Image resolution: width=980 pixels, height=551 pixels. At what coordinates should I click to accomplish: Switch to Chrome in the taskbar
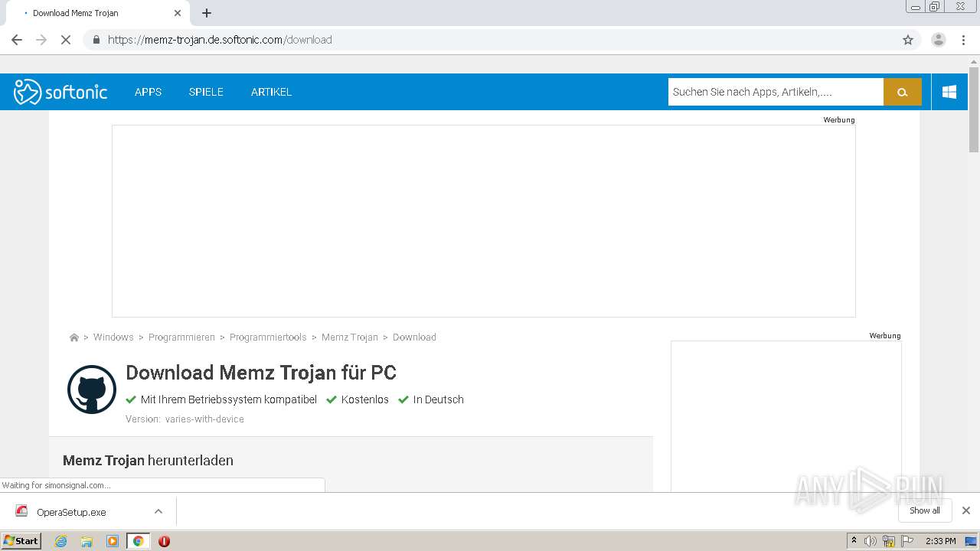point(139,541)
